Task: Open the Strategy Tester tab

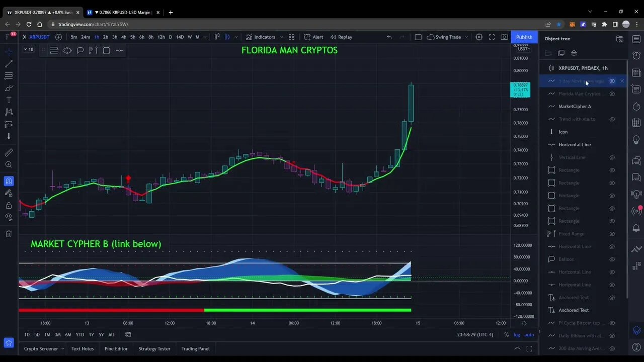Action: tap(154, 348)
